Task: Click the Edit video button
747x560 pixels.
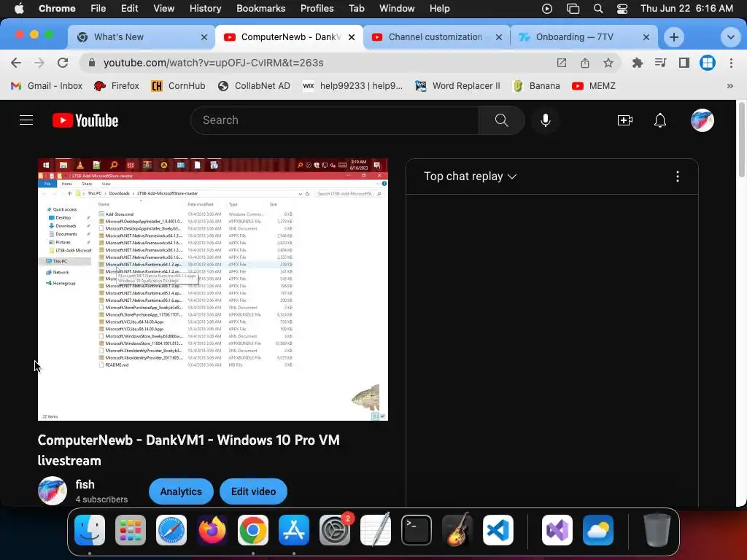Action: [x=253, y=491]
